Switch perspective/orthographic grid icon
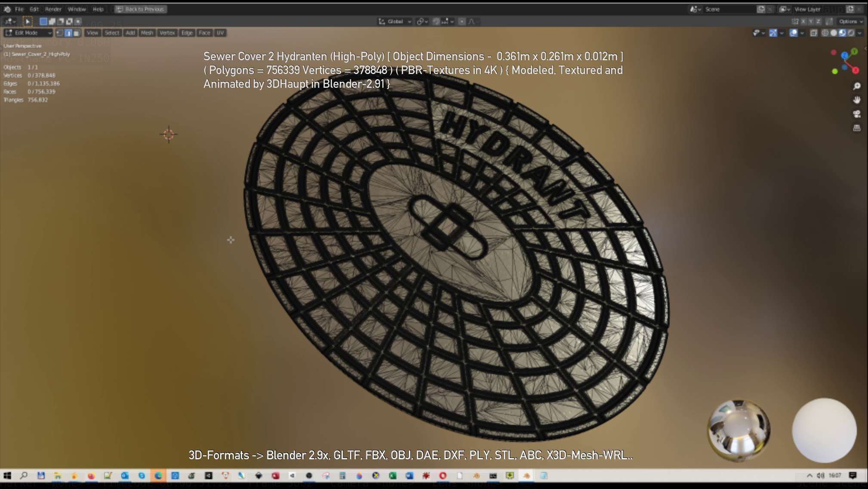868x489 pixels. click(857, 128)
